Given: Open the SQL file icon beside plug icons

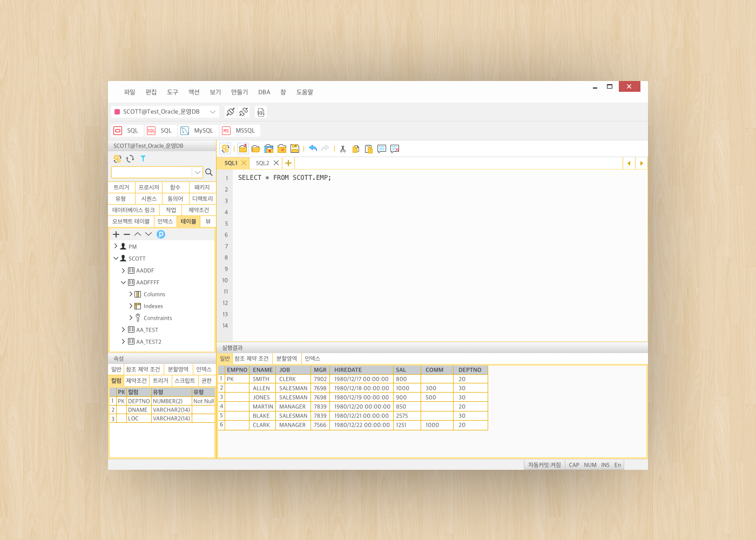Looking at the screenshot, I should coord(261,112).
